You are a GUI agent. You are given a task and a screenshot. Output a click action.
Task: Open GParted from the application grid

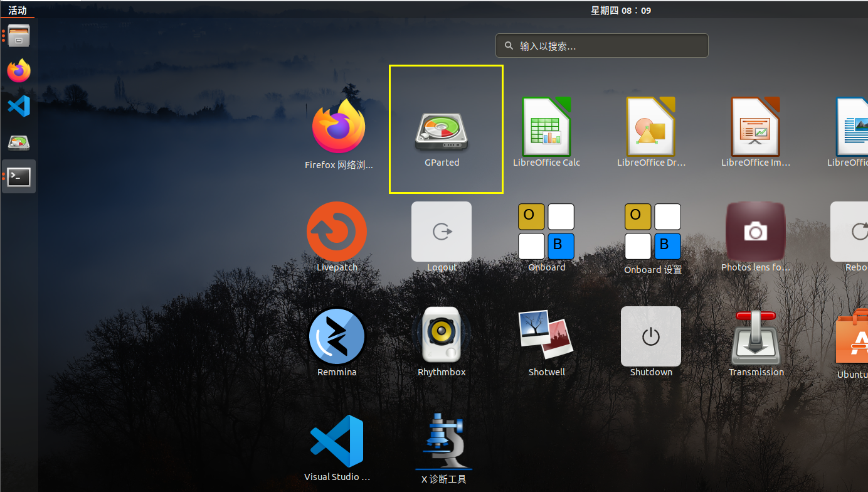[x=442, y=132]
